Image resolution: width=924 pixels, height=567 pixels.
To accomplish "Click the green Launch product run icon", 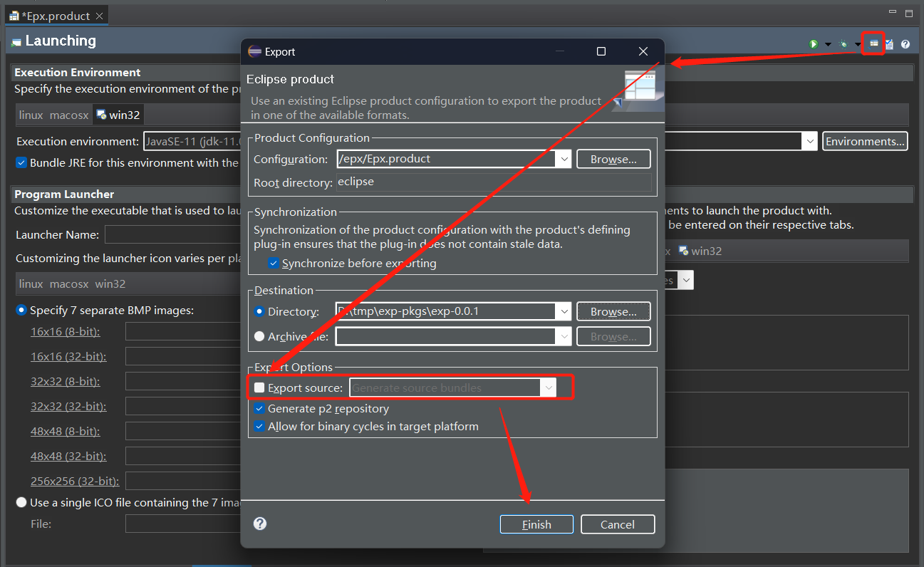I will pyautogui.click(x=814, y=44).
